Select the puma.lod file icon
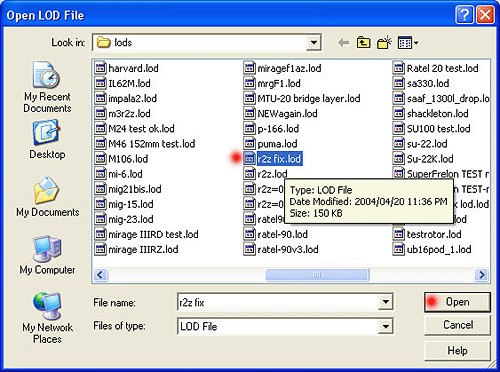 click(x=249, y=144)
